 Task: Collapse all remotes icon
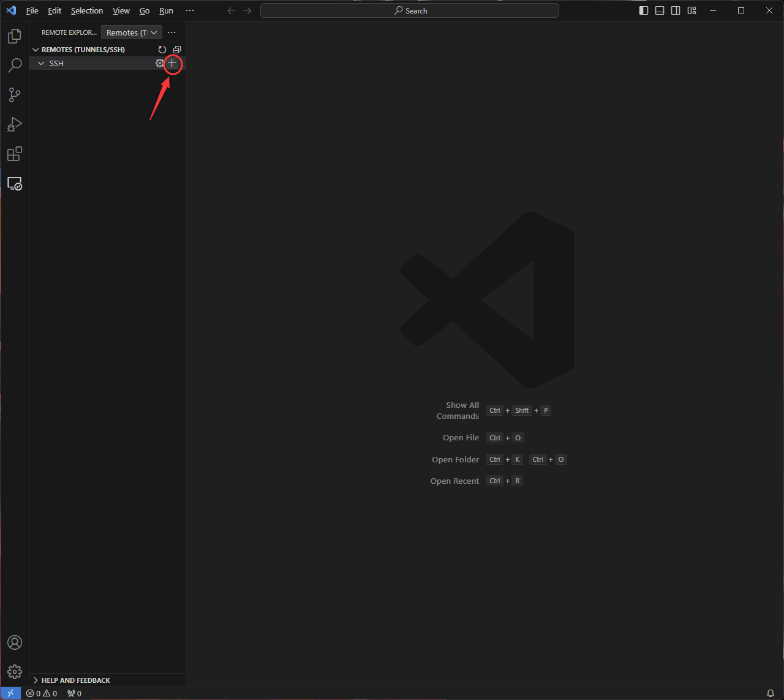pos(177,50)
